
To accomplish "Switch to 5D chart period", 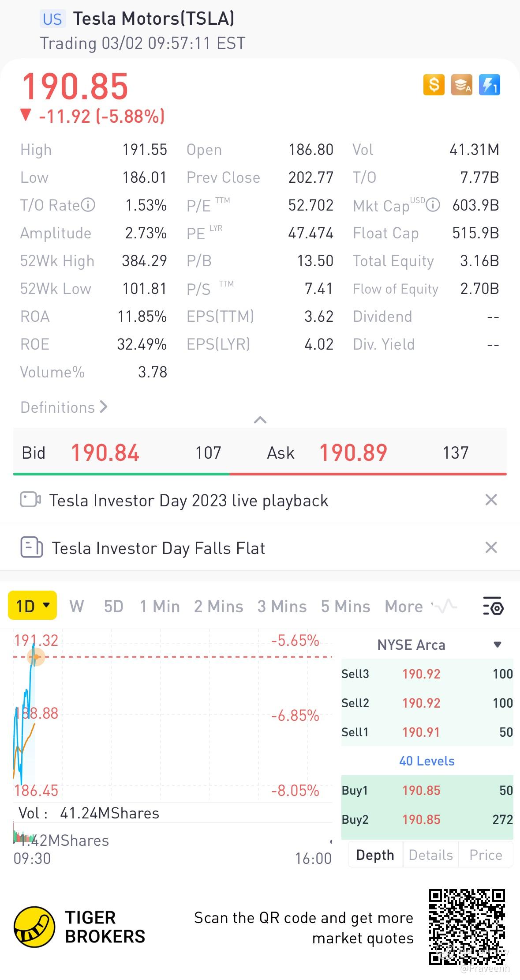I will point(113,607).
